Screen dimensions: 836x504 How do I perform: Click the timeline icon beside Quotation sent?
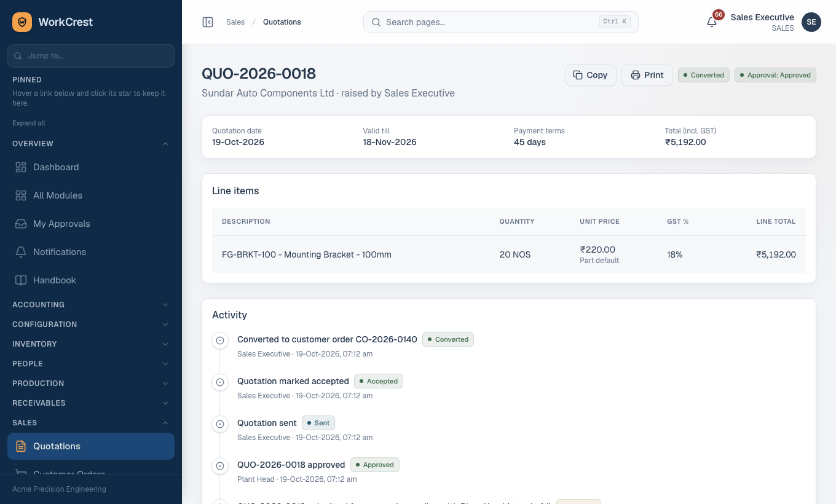point(220,424)
